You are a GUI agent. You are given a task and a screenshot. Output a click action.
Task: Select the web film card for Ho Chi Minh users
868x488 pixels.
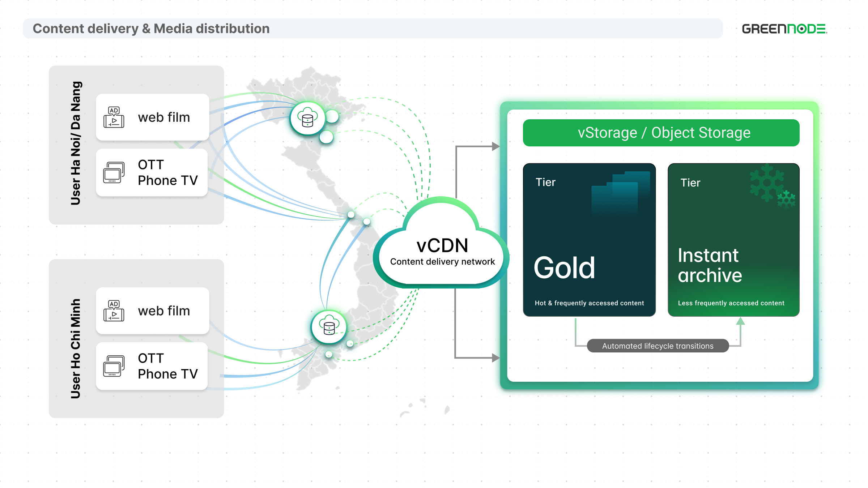point(153,311)
